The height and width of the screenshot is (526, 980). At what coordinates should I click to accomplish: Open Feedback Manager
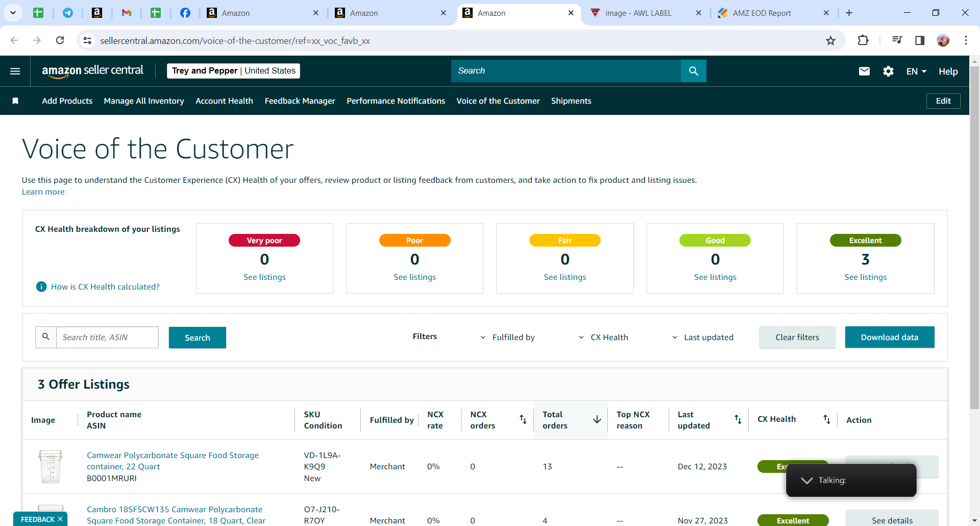300,101
